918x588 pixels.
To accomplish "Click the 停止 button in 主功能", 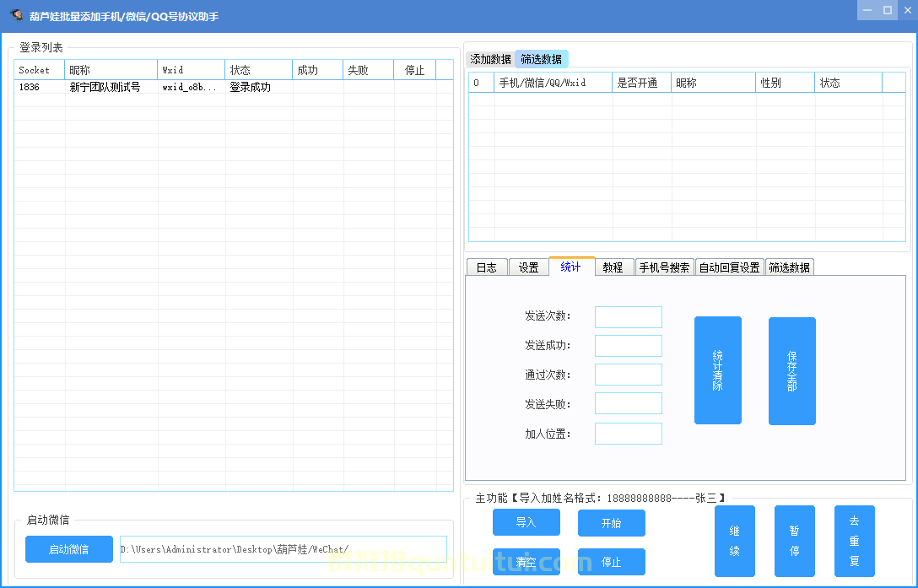I will (611, 562).
